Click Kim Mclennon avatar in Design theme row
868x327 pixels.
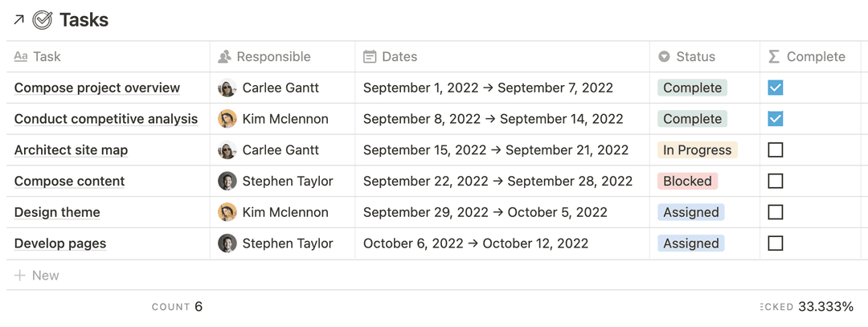(x=227, y=212)
